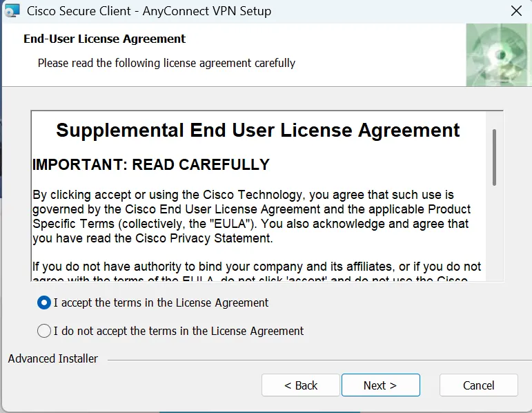Click the "Advanced Installer" label
This screenshot has width=532, height=413.
pos(53,358)
